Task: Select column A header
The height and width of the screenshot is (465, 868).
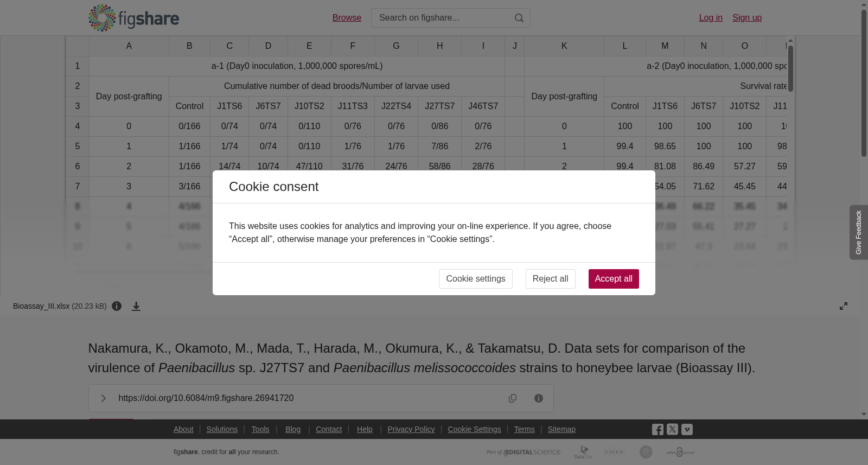Action: [x=129, y=46]
